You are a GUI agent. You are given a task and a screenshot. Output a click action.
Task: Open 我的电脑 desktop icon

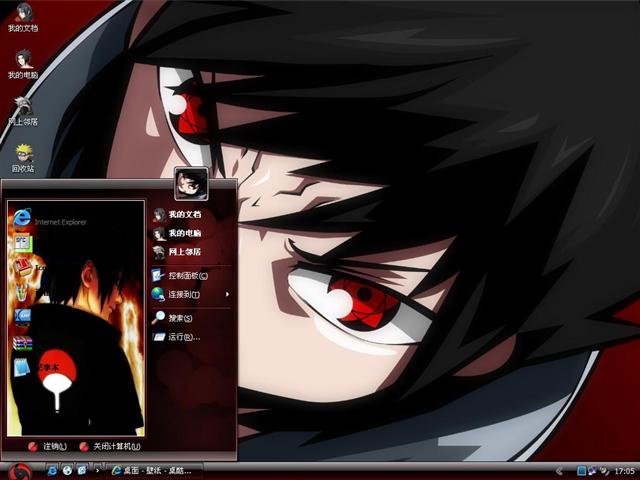[23, 64]
